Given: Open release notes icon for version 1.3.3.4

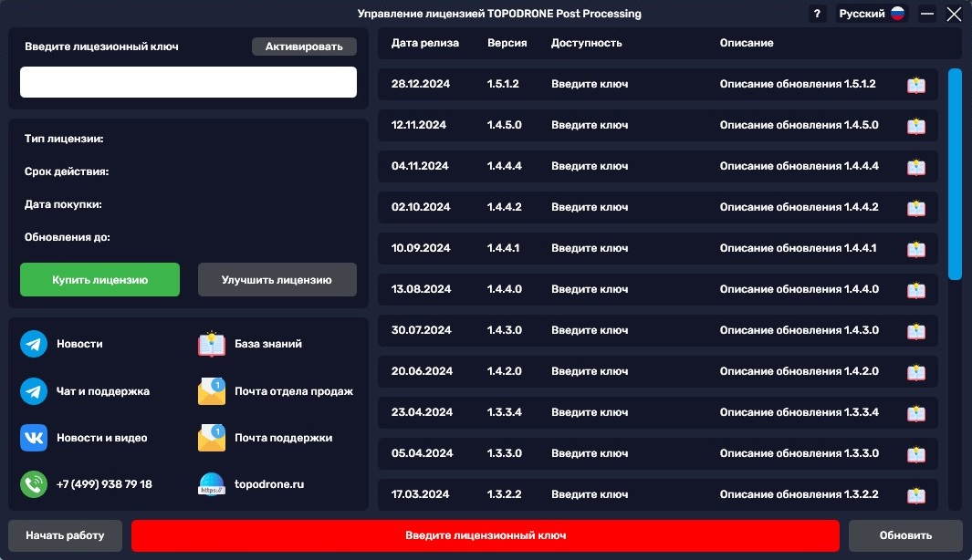Looking at the screenshot, I should (916, 413).
